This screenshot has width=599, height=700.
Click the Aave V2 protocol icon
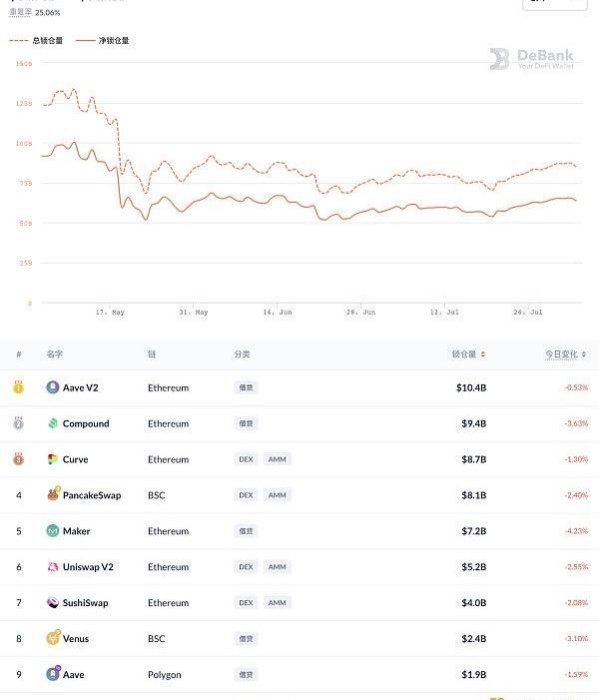(53, 387)
